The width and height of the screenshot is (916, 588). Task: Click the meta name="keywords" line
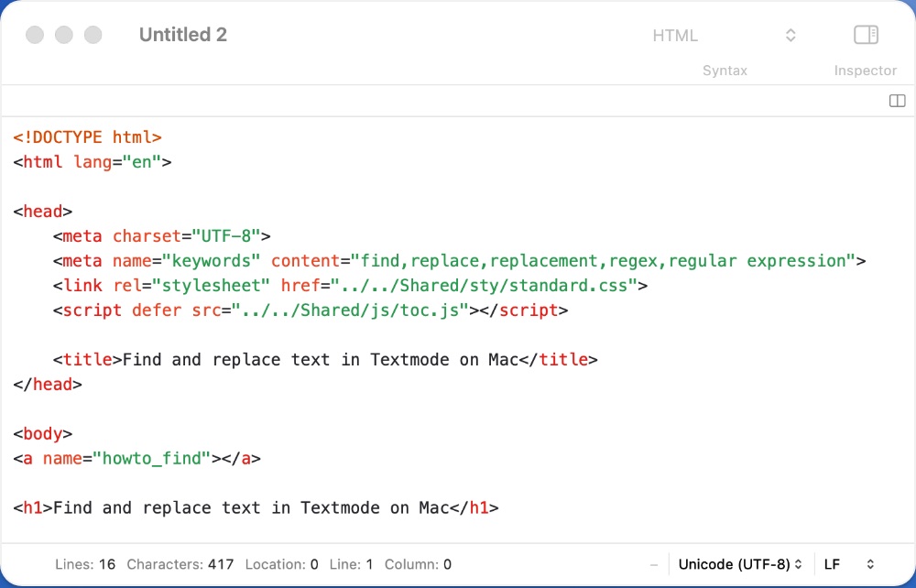[x=459, y=260]
